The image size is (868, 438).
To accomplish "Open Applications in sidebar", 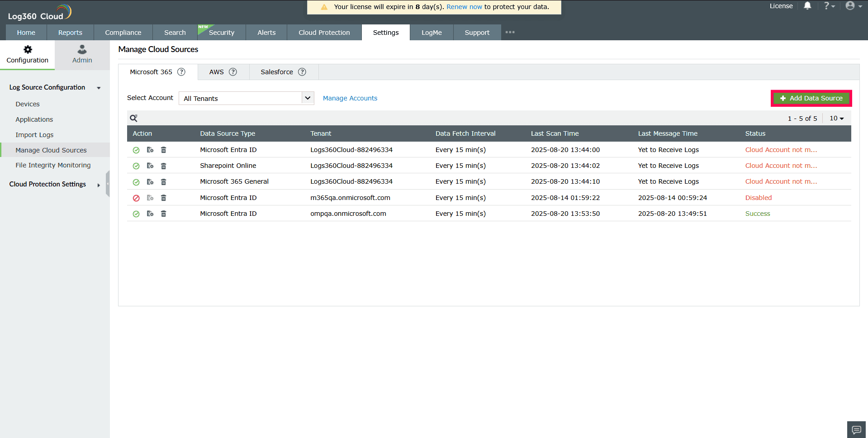I will tap(34, 119).
